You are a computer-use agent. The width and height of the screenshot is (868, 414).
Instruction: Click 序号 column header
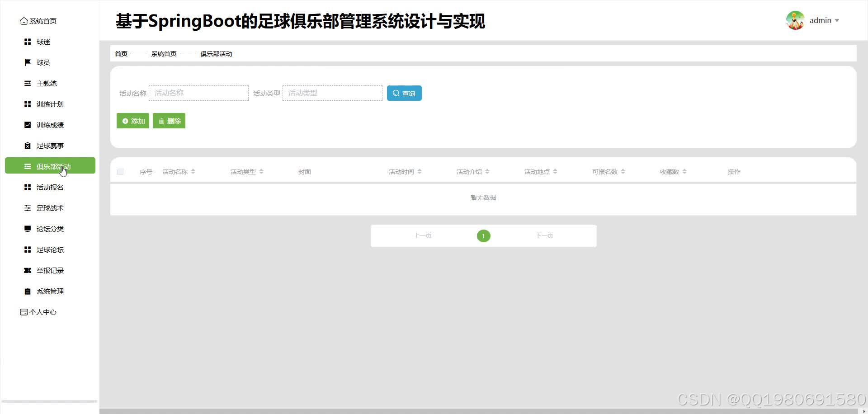click(x=146, y=172)
